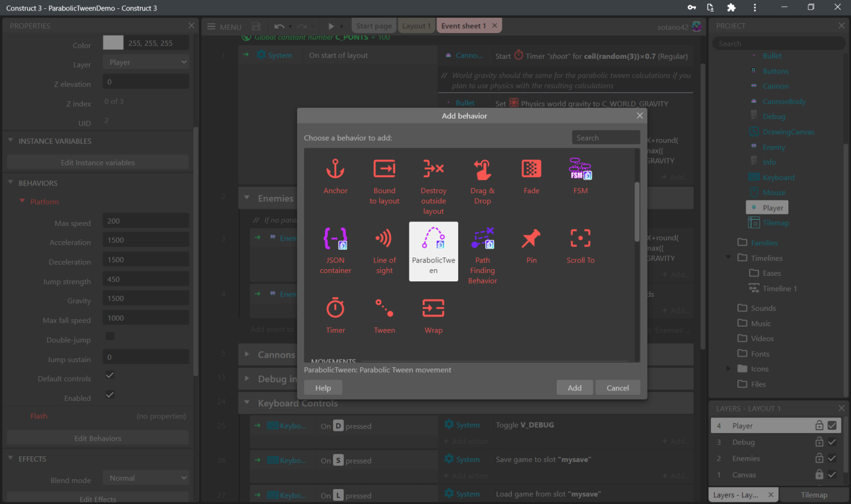Viewport: 851px width, 504px height.
Task: Open the three-dot more options menu
Action: coord(755,8)
